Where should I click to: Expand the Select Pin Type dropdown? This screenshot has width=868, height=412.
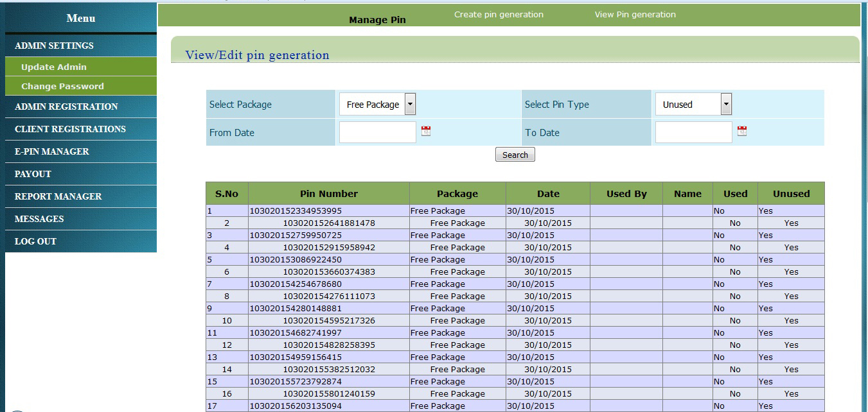point(726,105)
